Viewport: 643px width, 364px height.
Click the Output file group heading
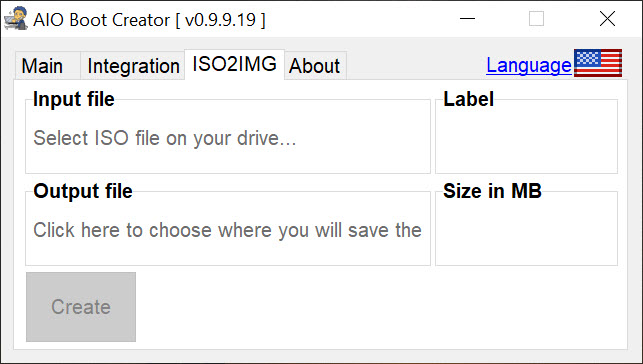(83, 191)
